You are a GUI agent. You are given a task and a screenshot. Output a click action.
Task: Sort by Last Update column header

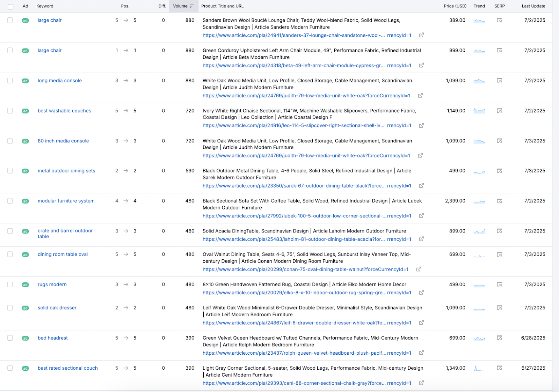point(533,6)
